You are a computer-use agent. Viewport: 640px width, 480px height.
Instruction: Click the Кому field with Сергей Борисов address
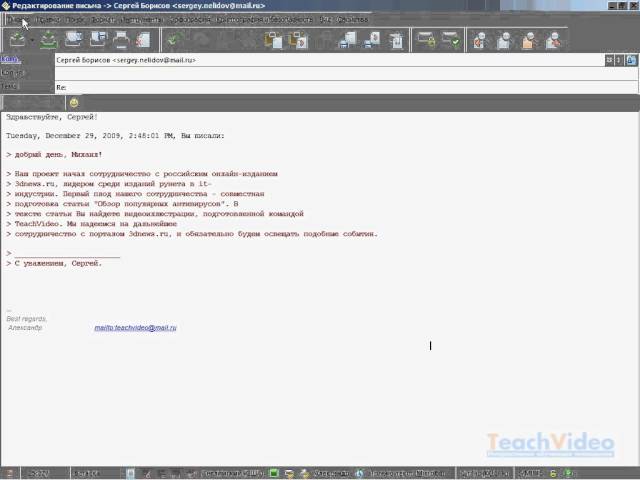(x=329, y=60)
